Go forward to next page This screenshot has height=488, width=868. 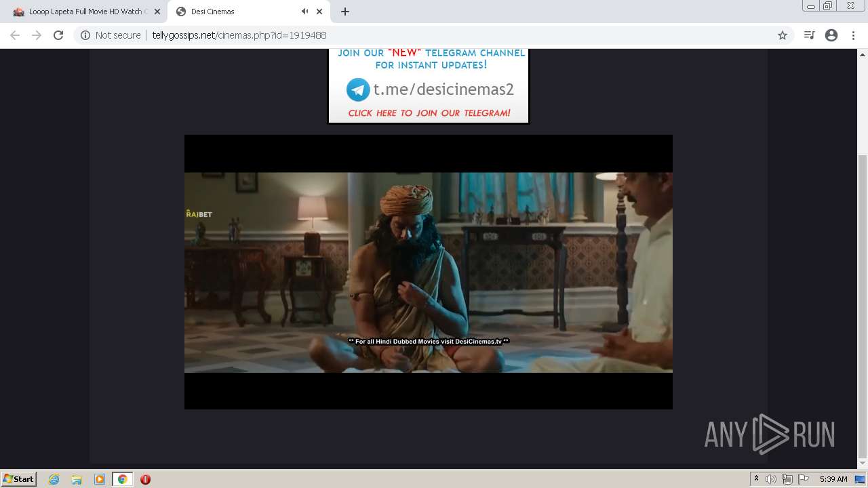pos(37,35)
